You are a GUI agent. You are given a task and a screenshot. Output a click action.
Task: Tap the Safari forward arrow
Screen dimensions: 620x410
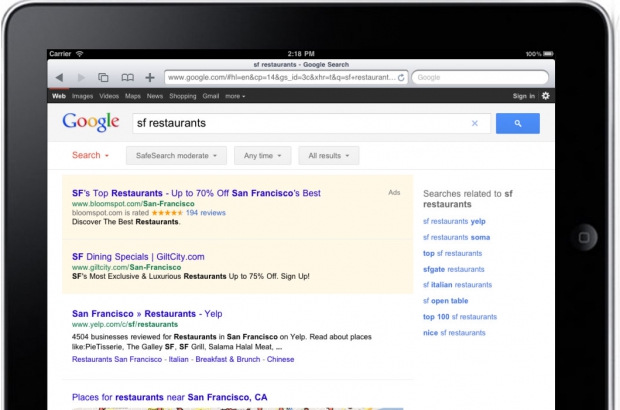click(81, 77)
